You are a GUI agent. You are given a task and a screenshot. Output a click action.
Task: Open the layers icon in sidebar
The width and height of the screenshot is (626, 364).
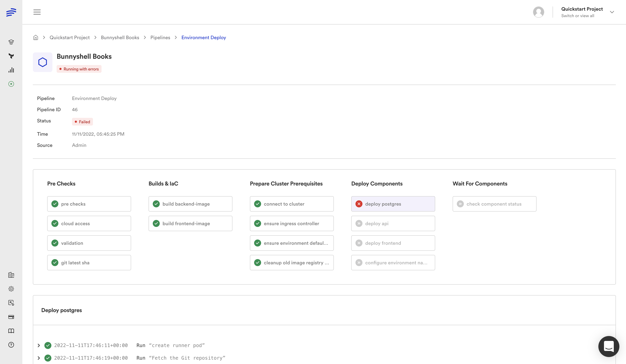point(11,42)
